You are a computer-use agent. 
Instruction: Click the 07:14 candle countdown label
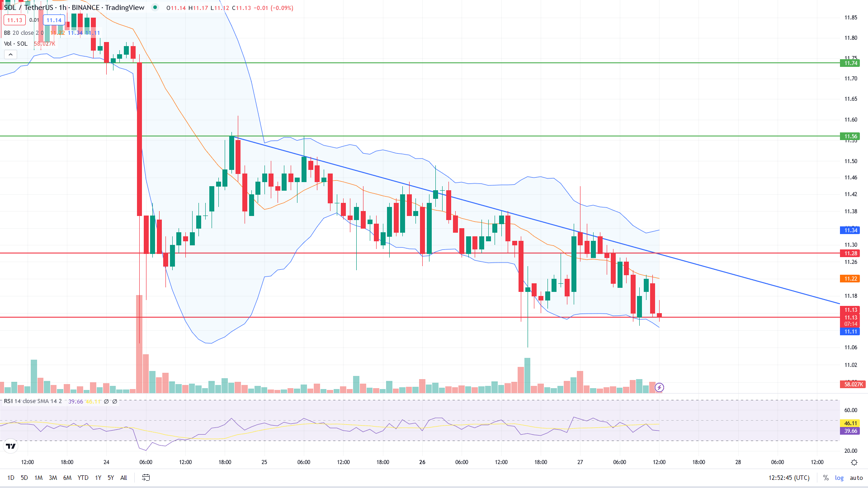coord(850,324)
